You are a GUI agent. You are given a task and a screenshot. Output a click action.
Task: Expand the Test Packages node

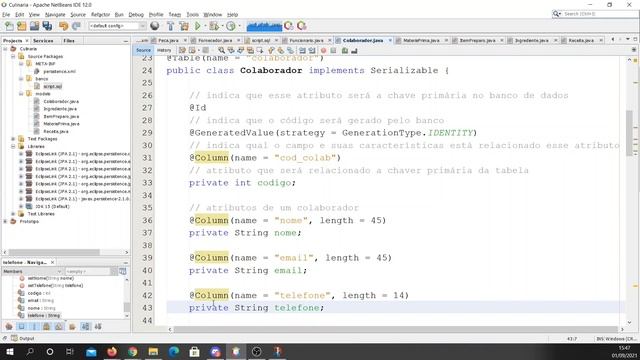point(13,139)
